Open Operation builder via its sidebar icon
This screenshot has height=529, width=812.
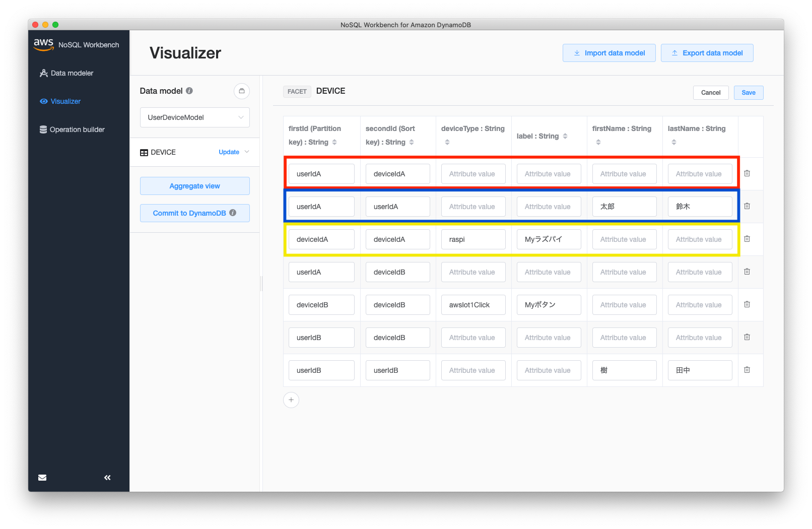(x=43, y=129)
